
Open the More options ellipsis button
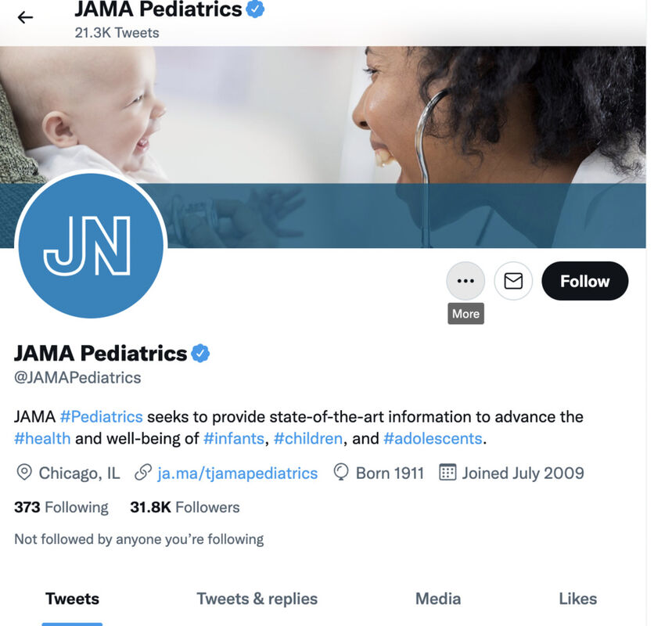tap(465, 281)
